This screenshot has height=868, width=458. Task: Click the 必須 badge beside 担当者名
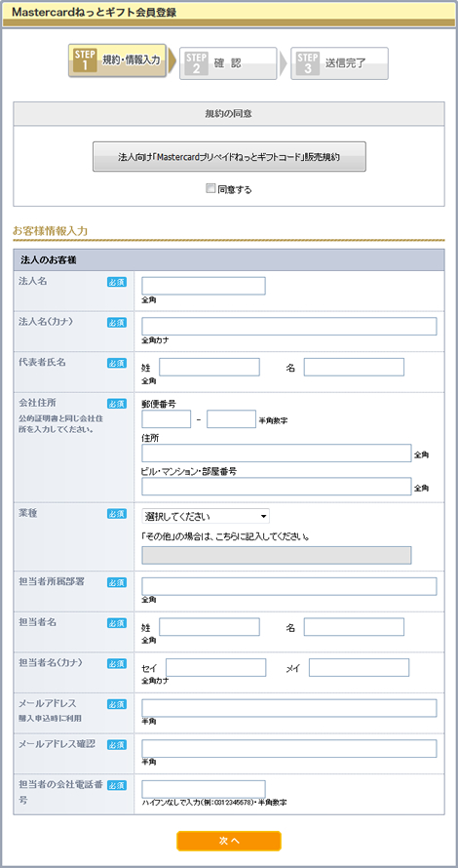[117, 623]
